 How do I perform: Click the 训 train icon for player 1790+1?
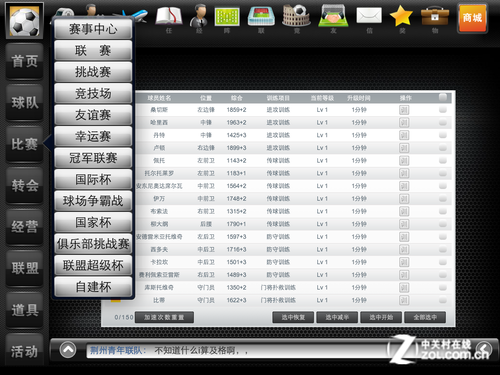pos(404,224)
